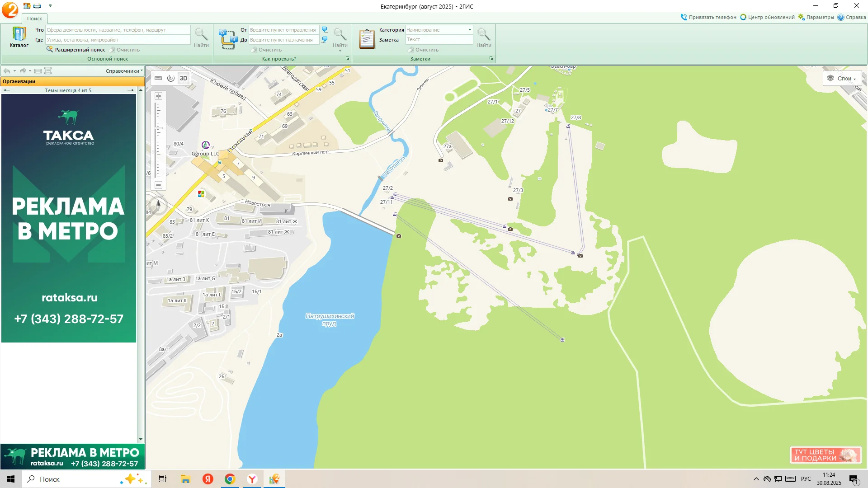Viewport: 868px width, 488px height.
Task: Toggle expanded card view icon
Action: (x=48, y=71)
